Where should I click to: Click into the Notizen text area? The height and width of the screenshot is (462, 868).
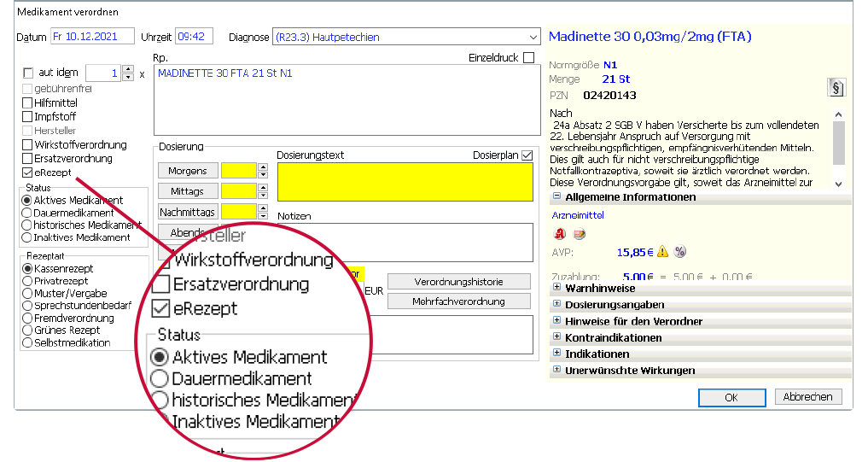405,242
